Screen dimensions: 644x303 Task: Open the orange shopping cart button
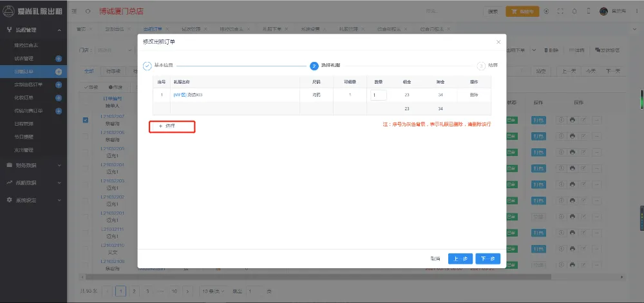coord(522,11)
